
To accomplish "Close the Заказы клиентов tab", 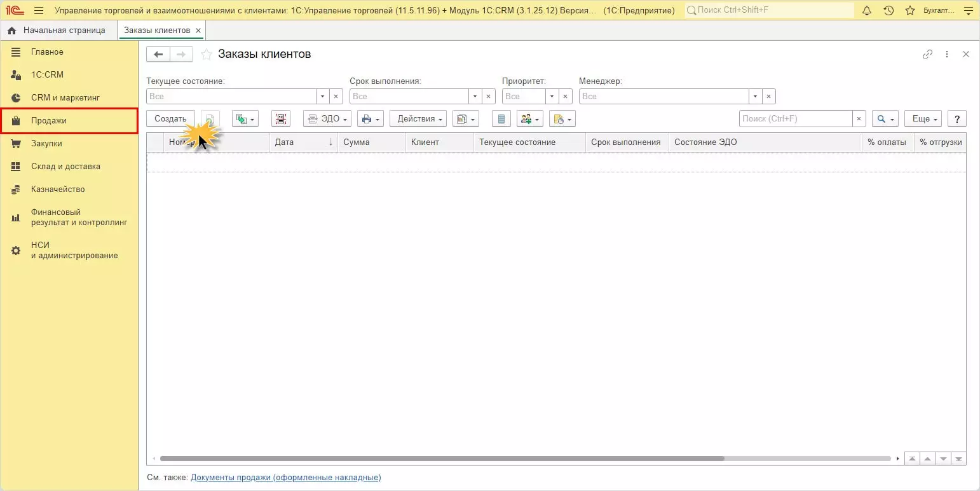I will tap(198, 31).
